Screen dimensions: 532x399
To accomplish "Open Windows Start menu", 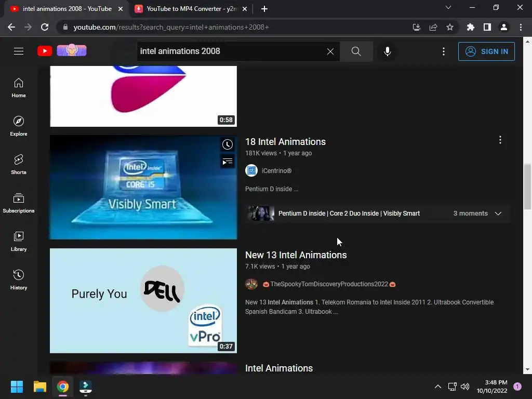I will tap(17, 387).
